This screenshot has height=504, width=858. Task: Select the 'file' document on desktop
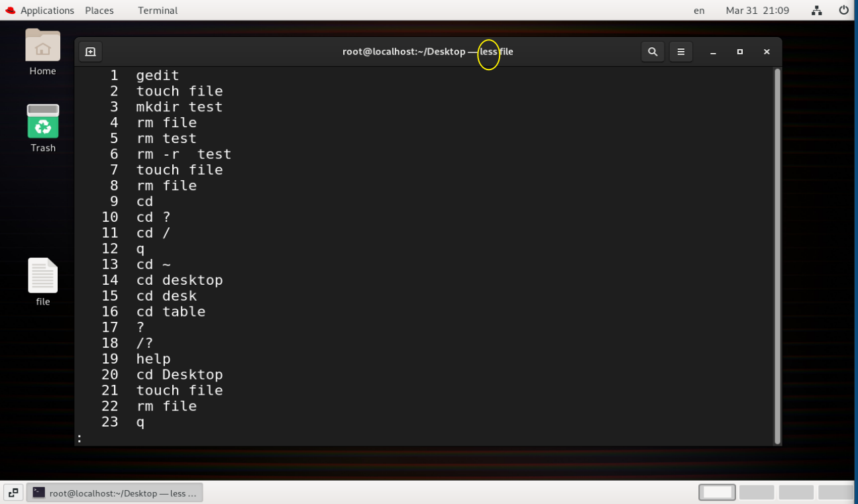(43, 282)
